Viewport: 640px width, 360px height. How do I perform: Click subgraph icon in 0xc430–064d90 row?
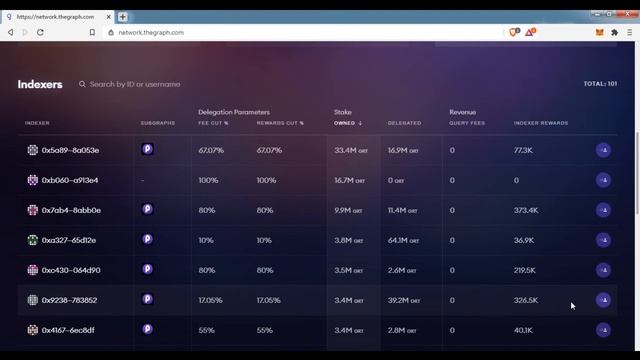click(147, 269)
